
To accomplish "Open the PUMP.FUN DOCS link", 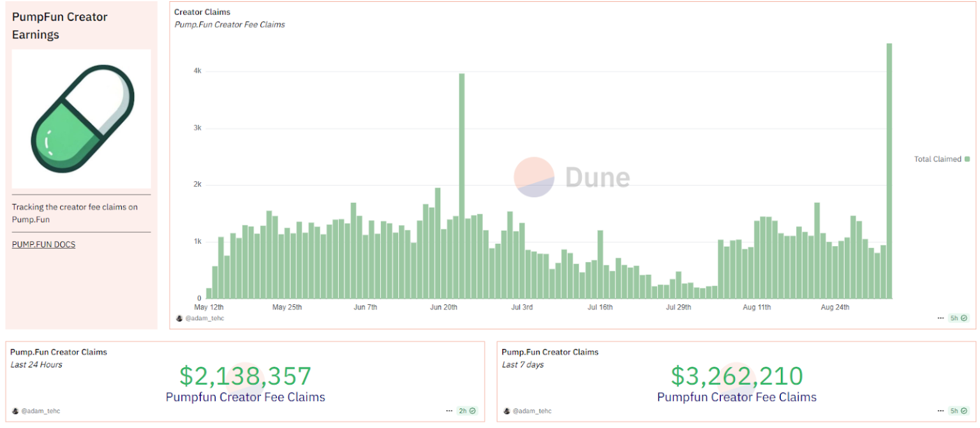I will coord(43,244).
